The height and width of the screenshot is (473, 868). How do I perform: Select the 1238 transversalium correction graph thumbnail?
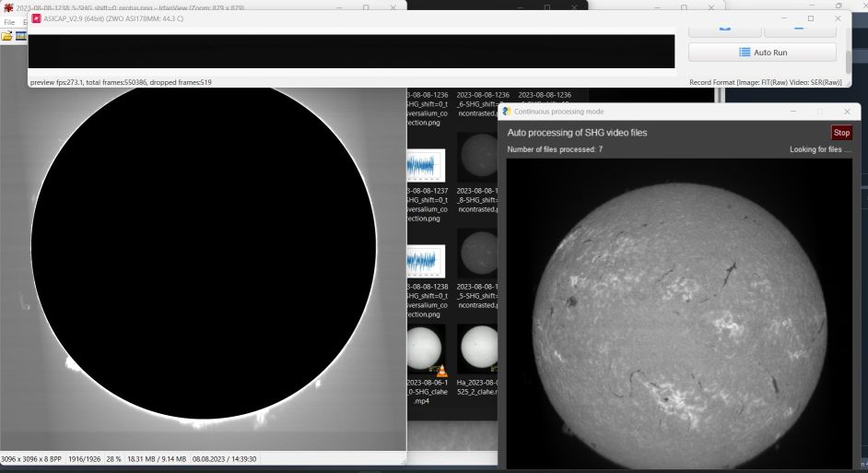[x=426, y=261]
